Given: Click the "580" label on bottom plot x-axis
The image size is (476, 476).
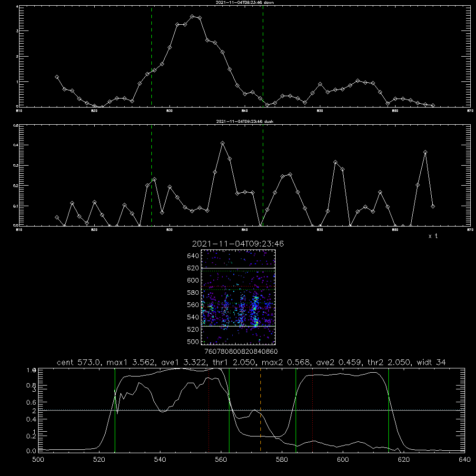Looking at the screenshot, I should pos(282,460).
